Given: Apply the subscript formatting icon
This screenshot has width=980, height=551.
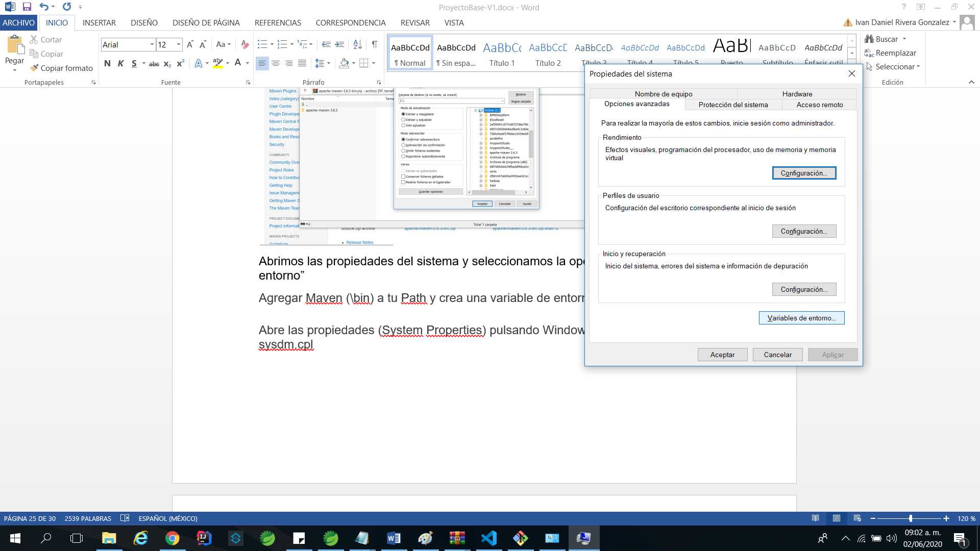Looking at the screenshot, I should (x=167, y=63).
